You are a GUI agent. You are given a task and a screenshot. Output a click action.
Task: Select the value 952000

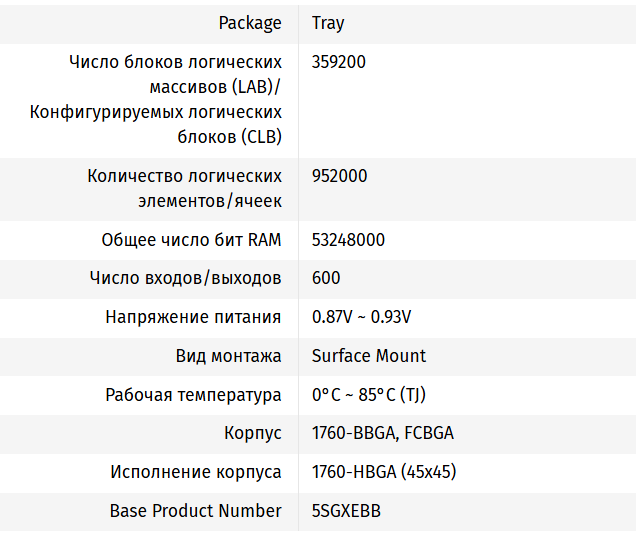[339, 176]
